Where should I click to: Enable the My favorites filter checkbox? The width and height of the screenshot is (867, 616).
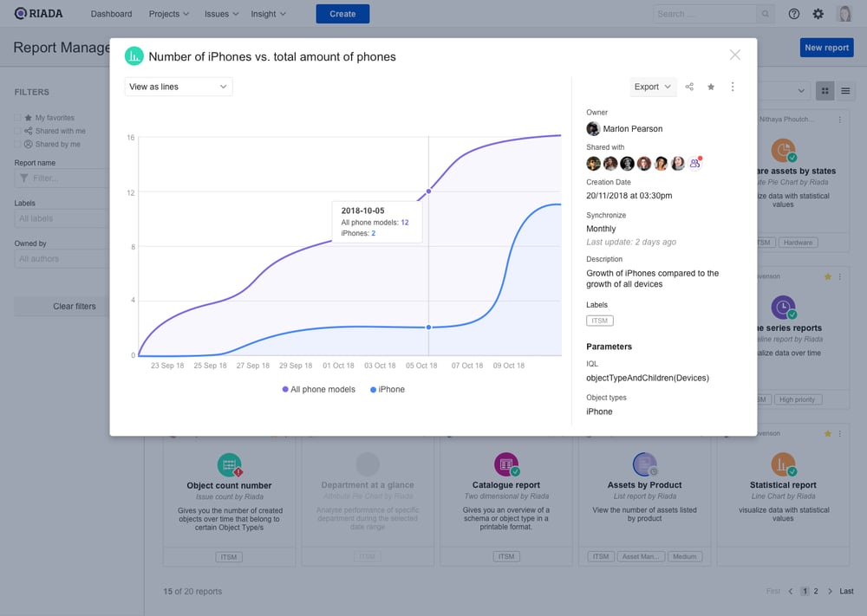pyautogui.click(x=17, y=118)
